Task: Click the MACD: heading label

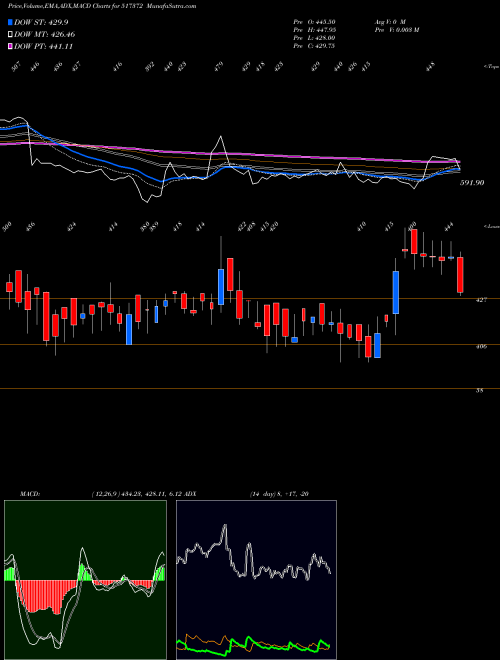Action: coord(29,494)
